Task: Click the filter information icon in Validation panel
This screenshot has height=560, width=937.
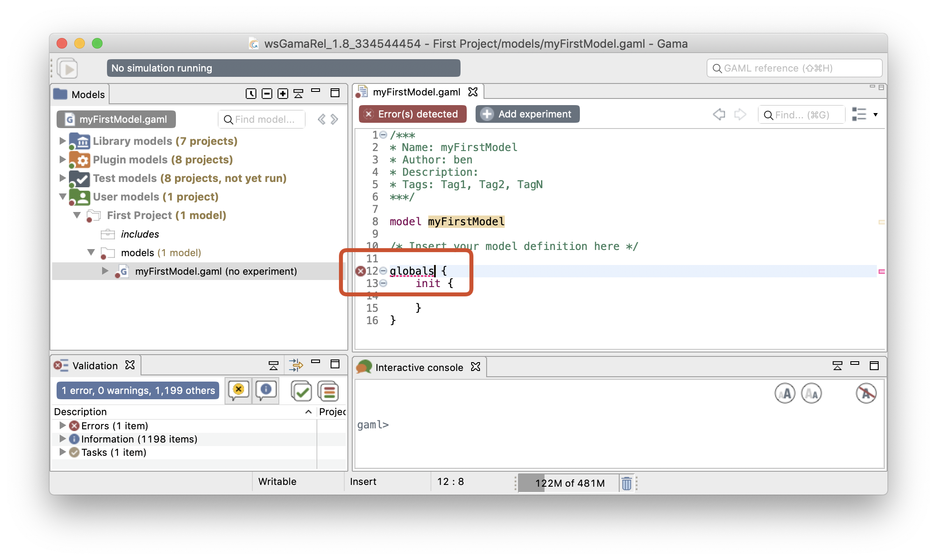Action: [x=266, y=390]
